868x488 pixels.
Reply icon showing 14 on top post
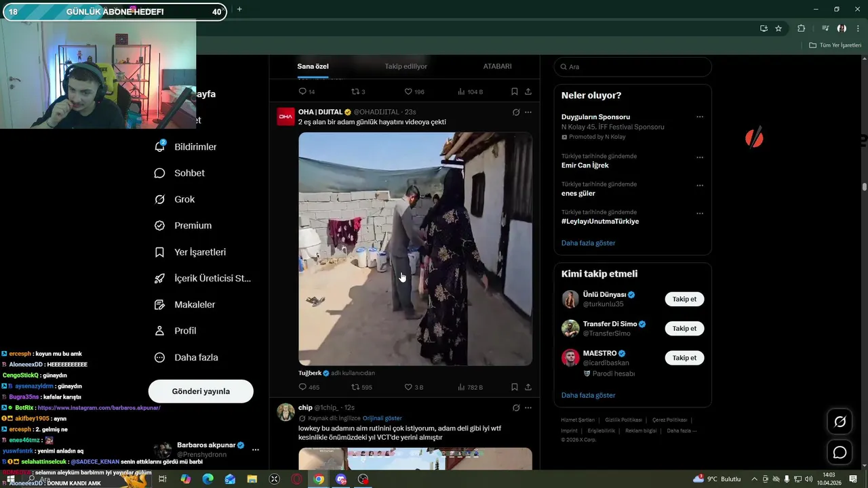click(307, 91)
